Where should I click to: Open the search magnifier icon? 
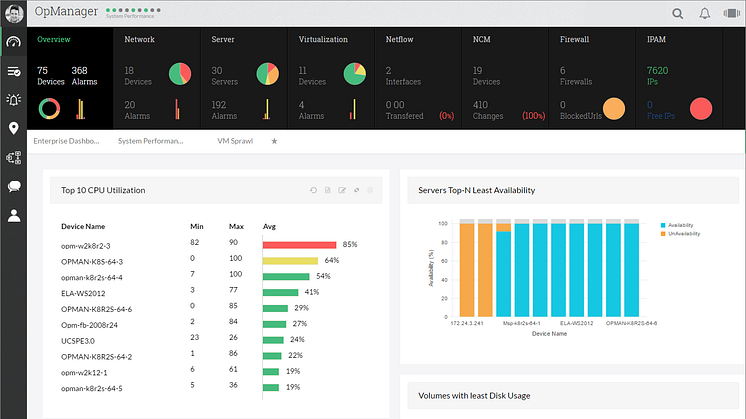677,14
